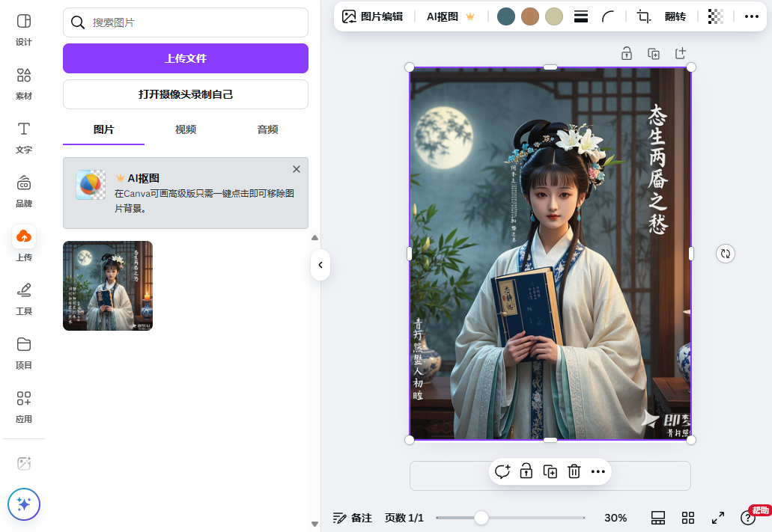Screen dimensions: 772x532
Task: Click the 上传文件 upload button
Action: click(x=186, y=58)
